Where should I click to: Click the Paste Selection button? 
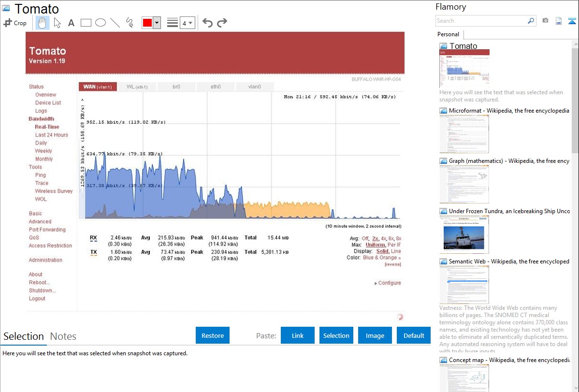(x=336, y=335)
